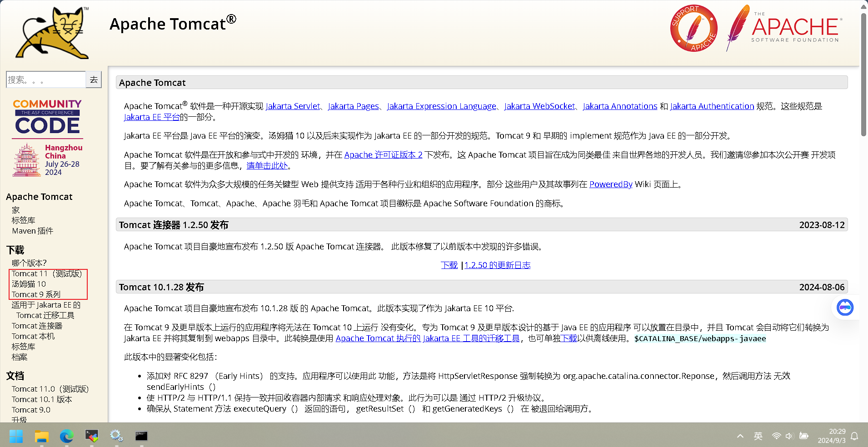Open the 家 link in the sidebar
Screen dimensions: 868x447
coord(16,210)
